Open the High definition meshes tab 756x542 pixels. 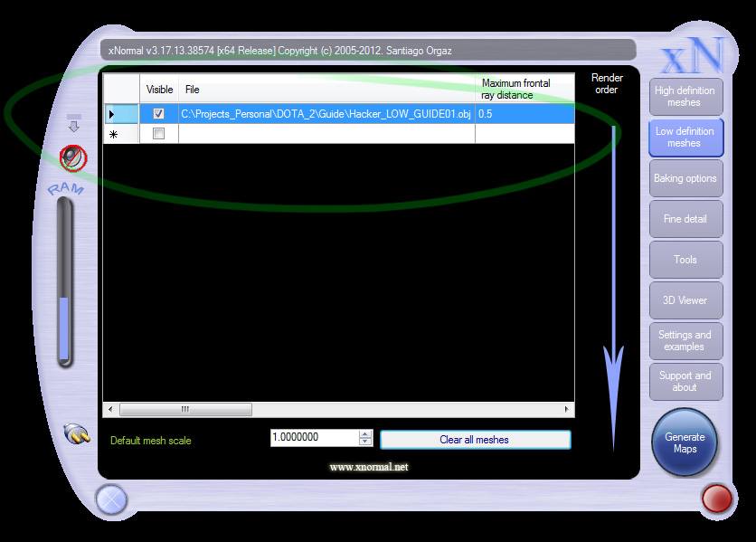[685, 97]
